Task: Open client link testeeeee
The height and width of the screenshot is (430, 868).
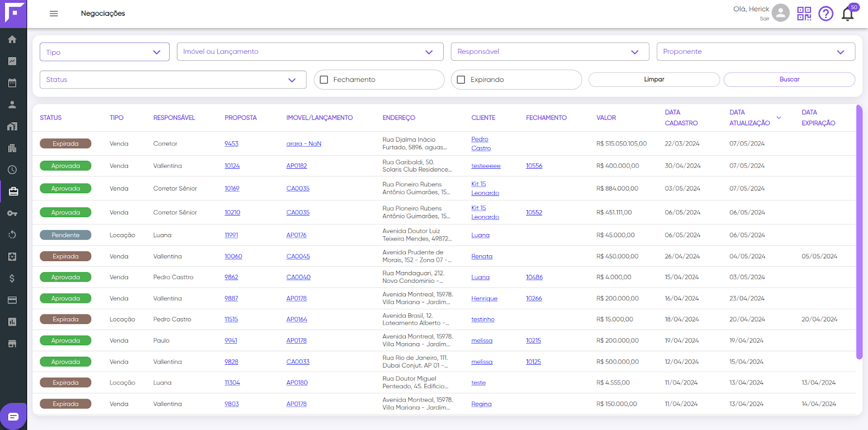Action: click(486, 166)
